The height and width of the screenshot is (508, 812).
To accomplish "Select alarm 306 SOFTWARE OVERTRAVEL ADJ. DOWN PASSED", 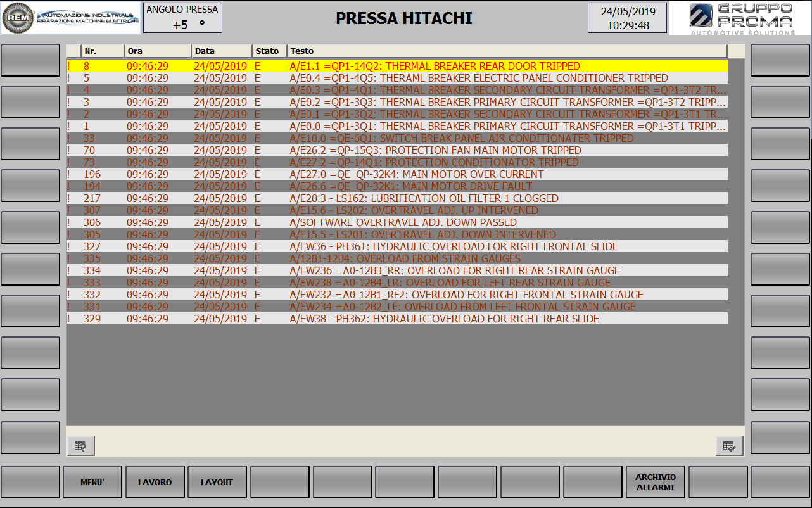I will point(396,222).
